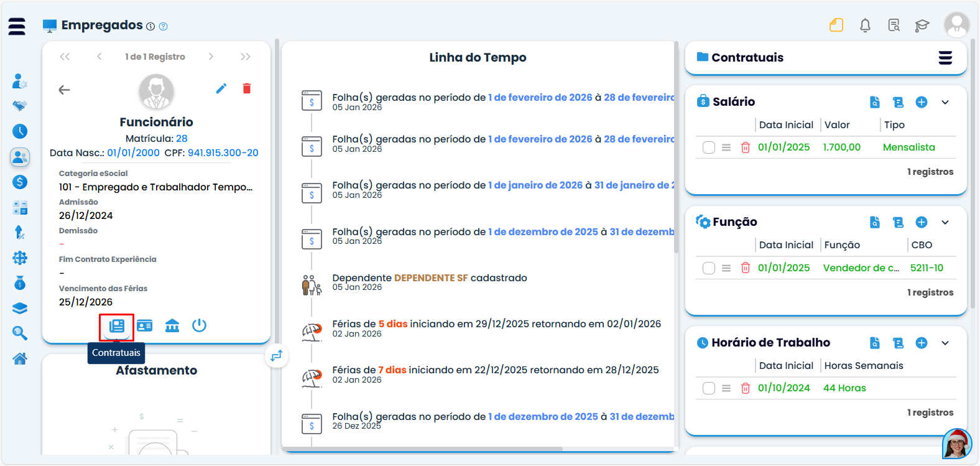Image resolution: width=980 pixels, height=466 pixels.
Task: Click the CPF link 941.915.300-20
Action: (x=223, y=153)
